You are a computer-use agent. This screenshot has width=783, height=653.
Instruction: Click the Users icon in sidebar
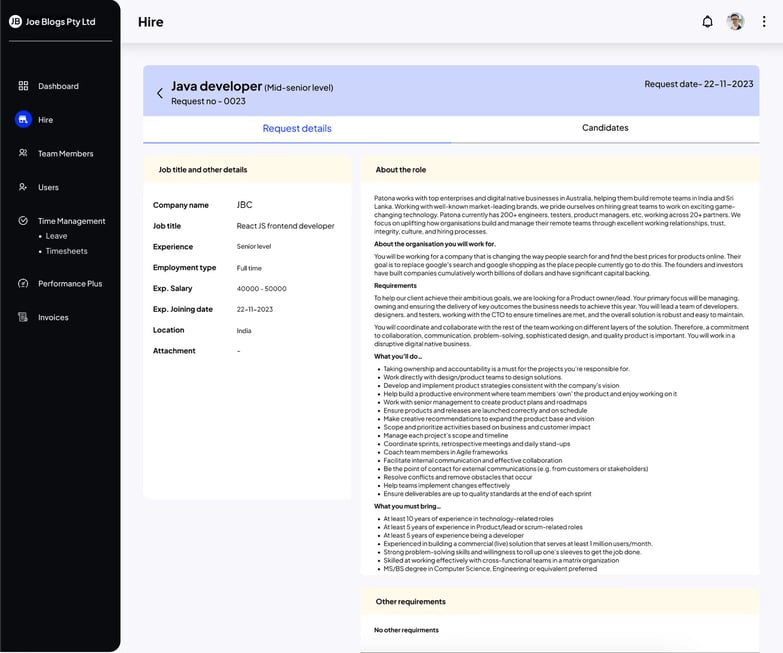[23, 187]
